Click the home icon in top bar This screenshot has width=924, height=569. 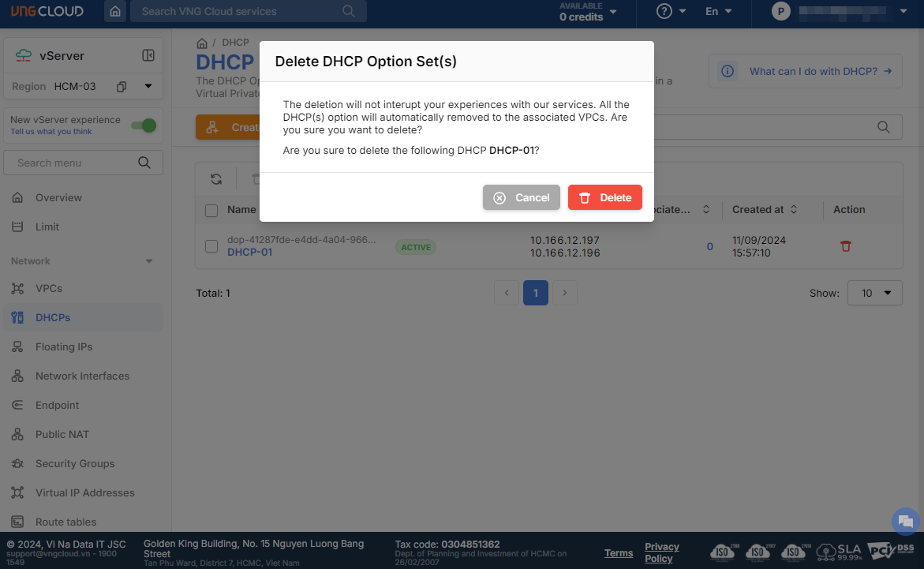[116, 12]
